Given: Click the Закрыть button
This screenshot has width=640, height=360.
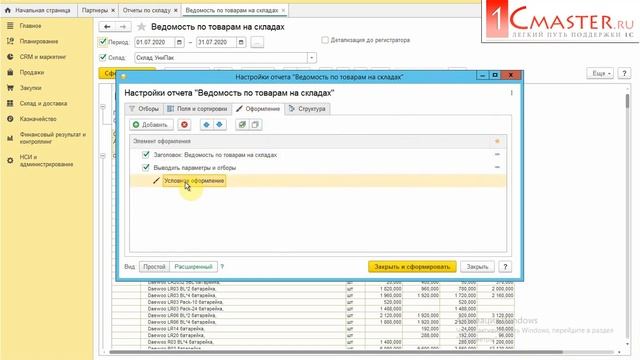Looking at the screenshot, I should click(x=477, y=267).
